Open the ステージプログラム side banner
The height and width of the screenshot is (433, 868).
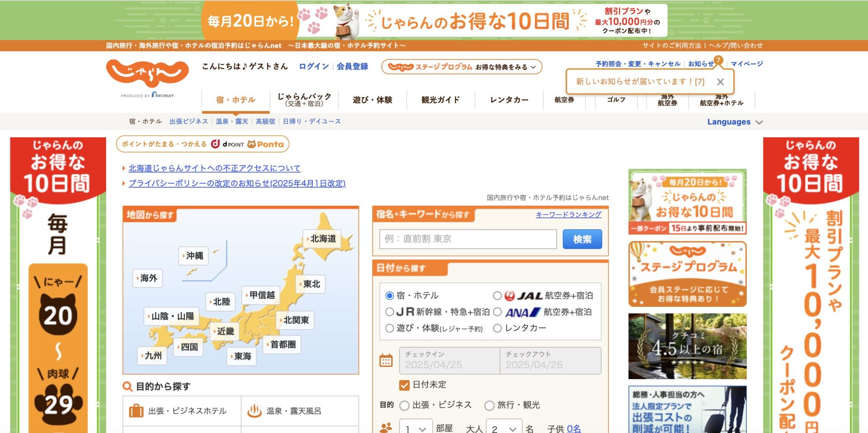(687, 274)
